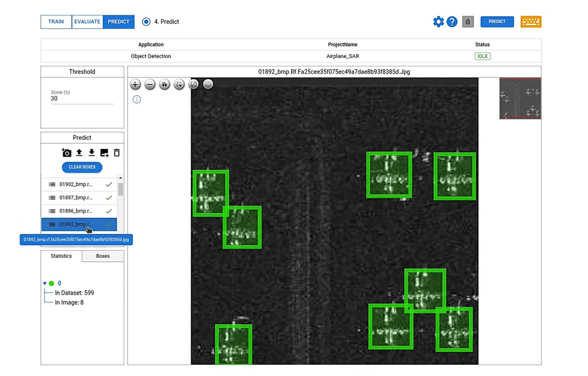Click the checkmark beside 01902_bmp.r file
588x376 pixels.
tap(109, 184)
